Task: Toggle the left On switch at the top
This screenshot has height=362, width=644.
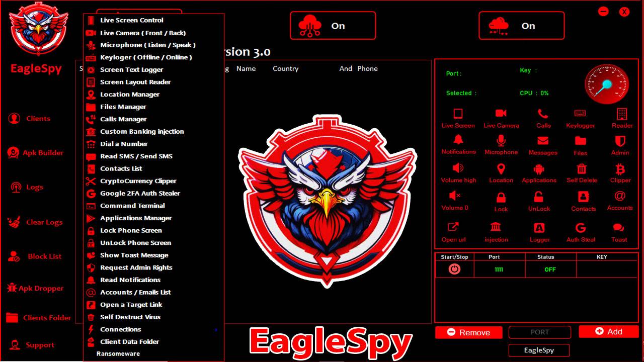Action: [x=333, y=26]
